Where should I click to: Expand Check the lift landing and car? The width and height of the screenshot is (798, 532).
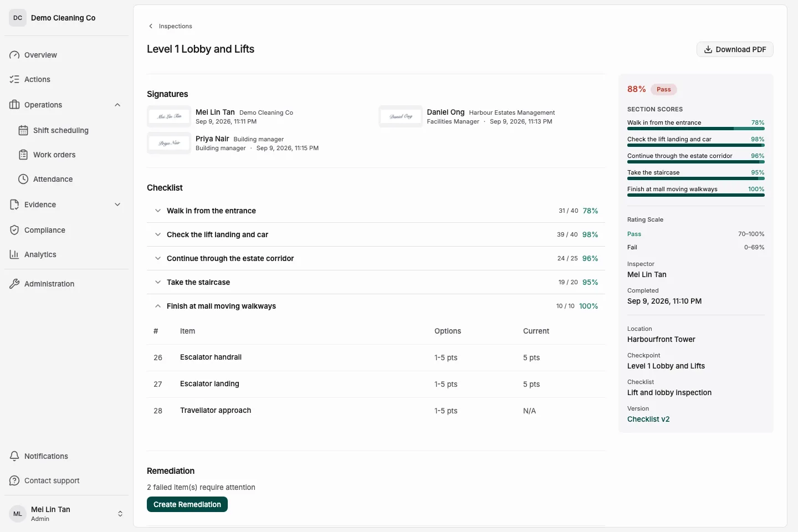click(376, 234)
